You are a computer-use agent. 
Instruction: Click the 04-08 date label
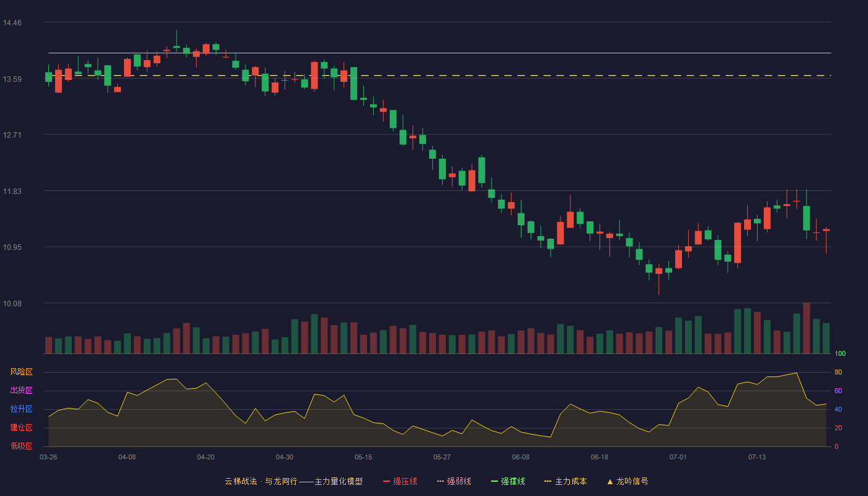click(x=127, y=457)
